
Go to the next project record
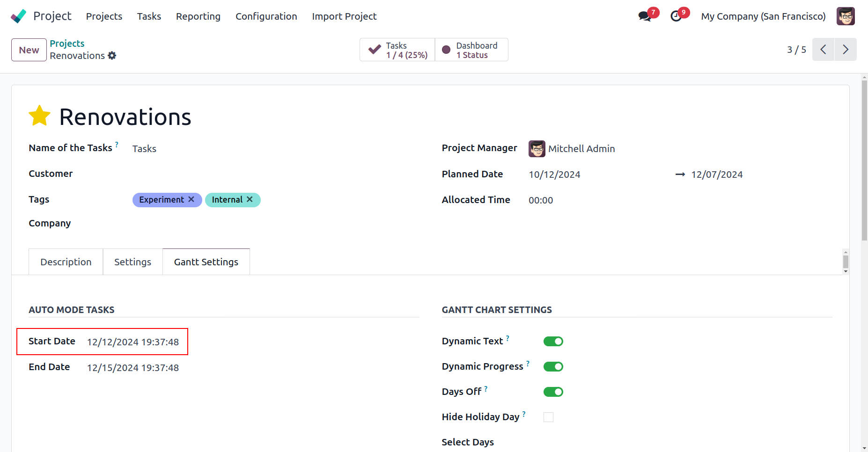click(845, 50)
